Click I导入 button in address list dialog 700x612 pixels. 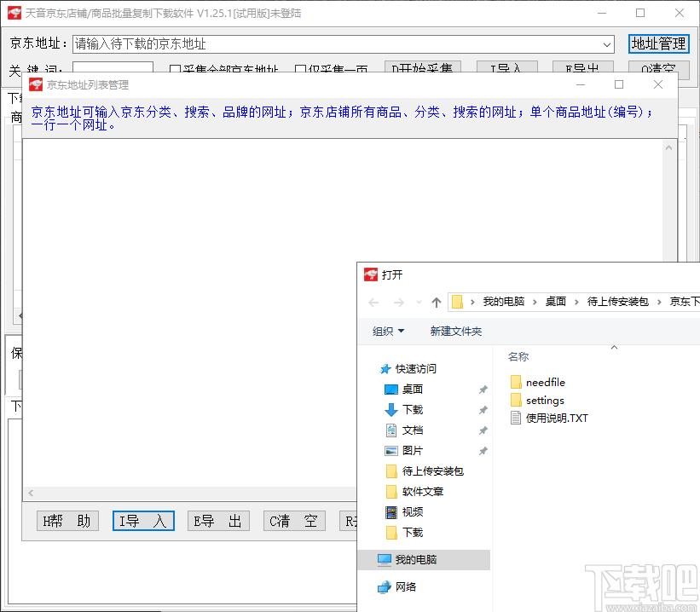coord(143,521)
